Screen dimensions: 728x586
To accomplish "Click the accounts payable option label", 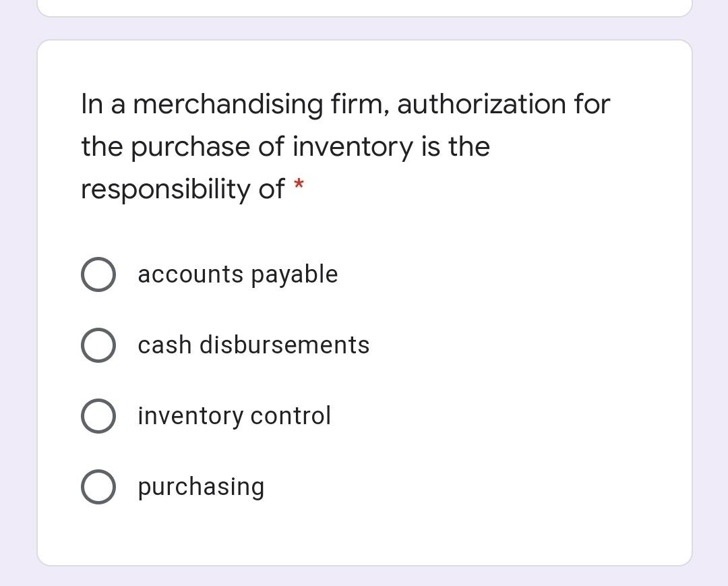I will [x=237, y=274].
